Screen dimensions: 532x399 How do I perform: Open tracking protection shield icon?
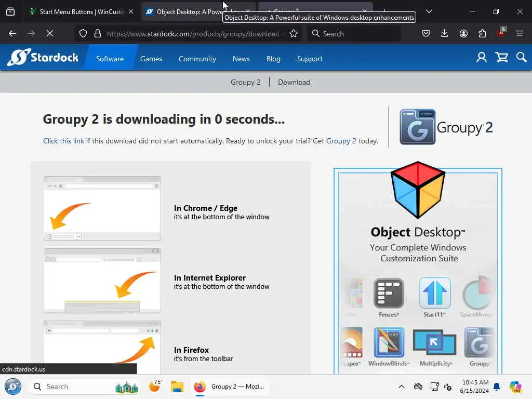(83, 33)
